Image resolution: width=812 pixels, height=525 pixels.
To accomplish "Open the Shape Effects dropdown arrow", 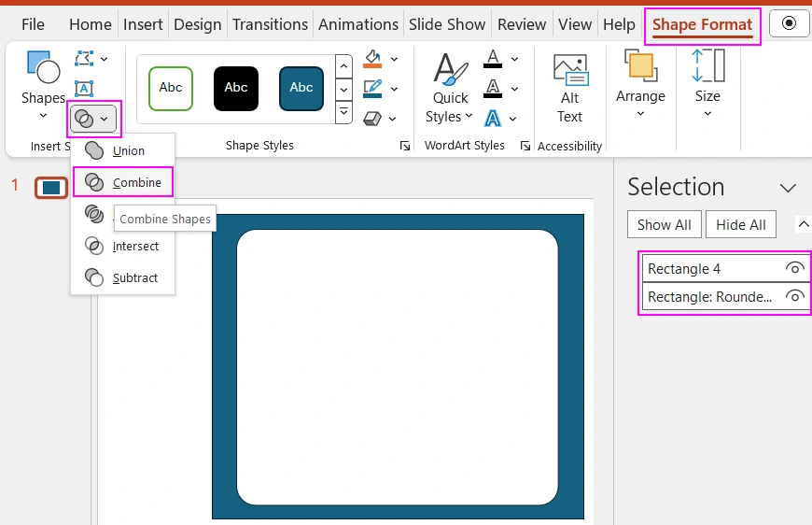I will click(393, 119).
